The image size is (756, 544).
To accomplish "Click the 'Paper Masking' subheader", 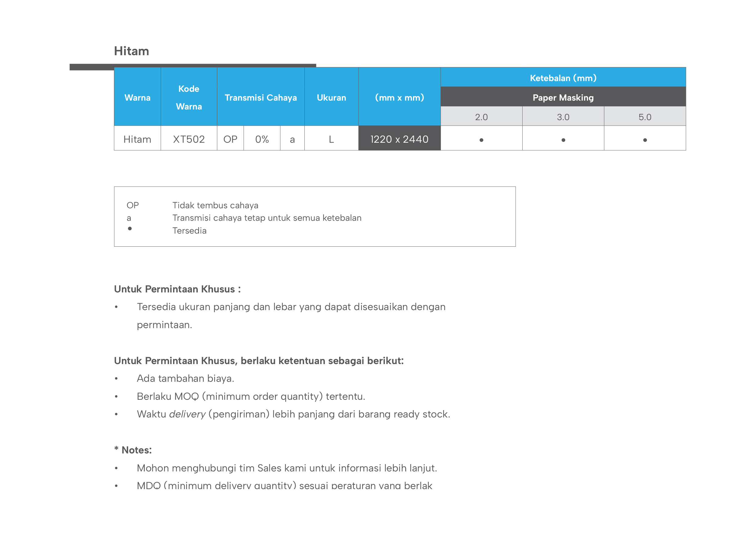I will tap(563, 97).
